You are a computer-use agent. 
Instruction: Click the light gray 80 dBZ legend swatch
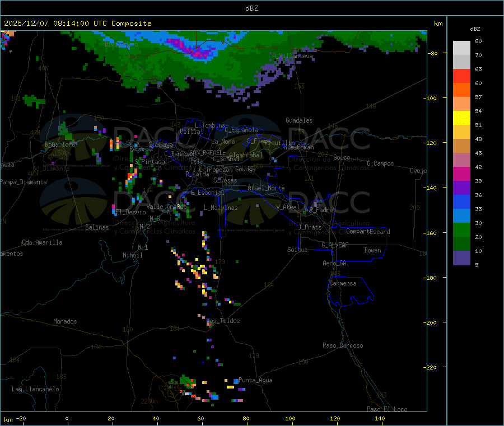461,48
